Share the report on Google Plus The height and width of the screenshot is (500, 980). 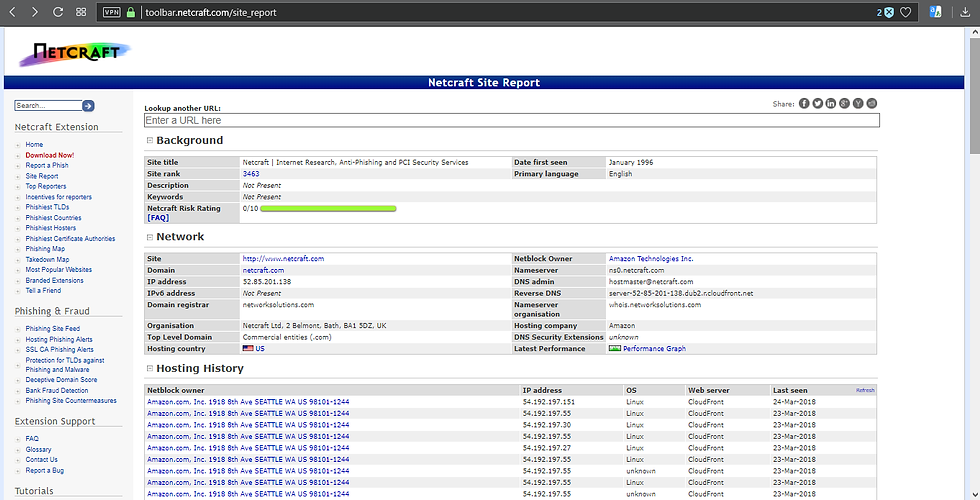click(844, 103)
